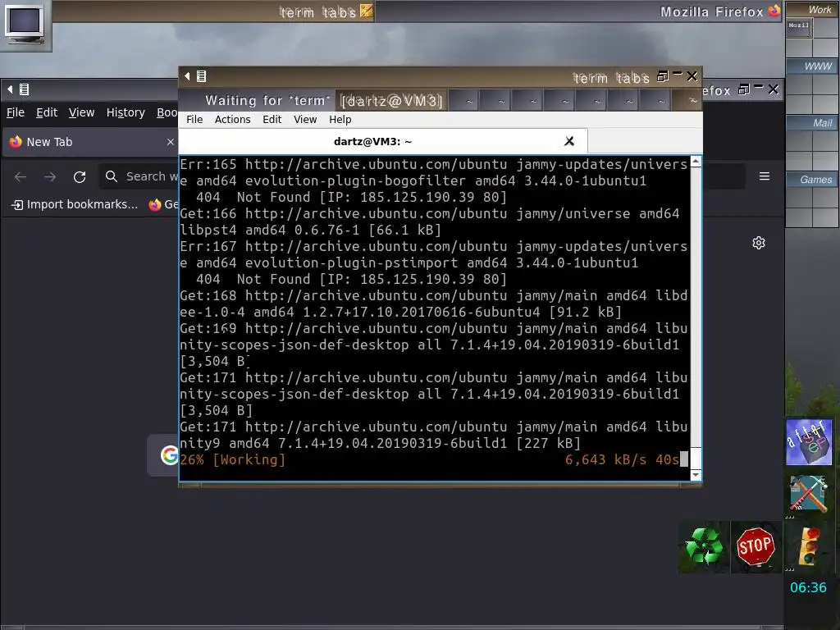This screenshot has height=630, width=840.
Task: Select the New Tab tab in Firefox
Action: click(91, 142)
